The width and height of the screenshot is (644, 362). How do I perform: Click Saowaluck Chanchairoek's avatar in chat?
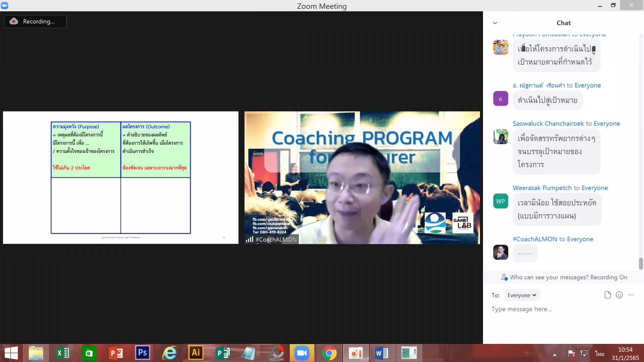[500, 136]
